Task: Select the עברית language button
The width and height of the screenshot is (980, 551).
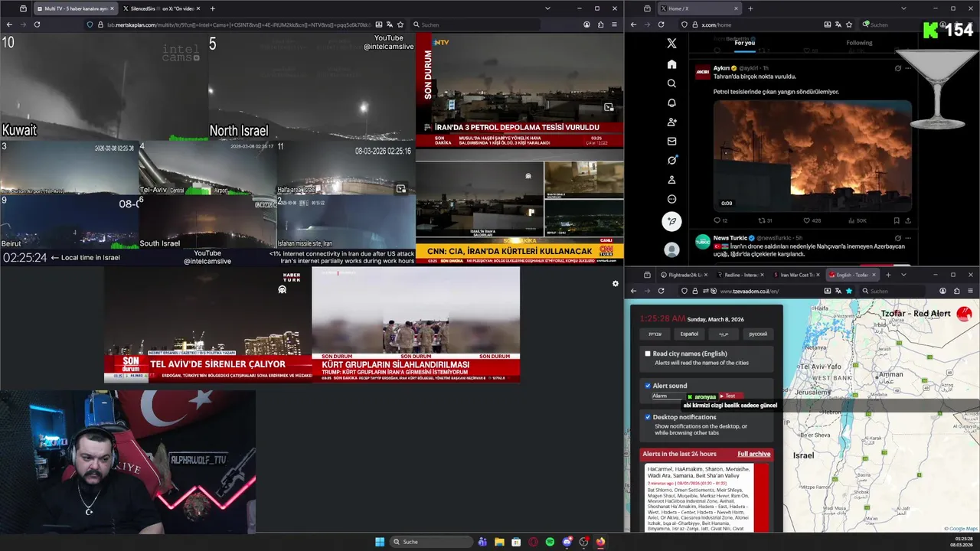Action: pyautogui.click(x=655, y=334)
